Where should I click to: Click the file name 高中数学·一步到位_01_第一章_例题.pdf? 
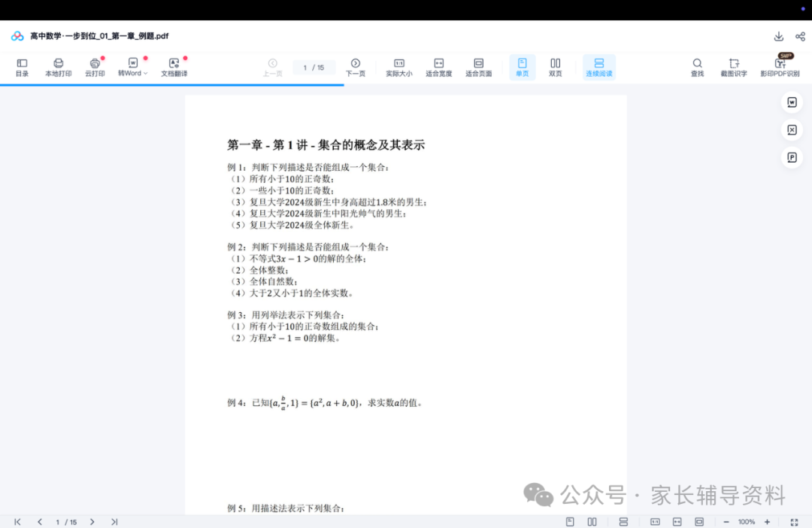tap(99, 36)
